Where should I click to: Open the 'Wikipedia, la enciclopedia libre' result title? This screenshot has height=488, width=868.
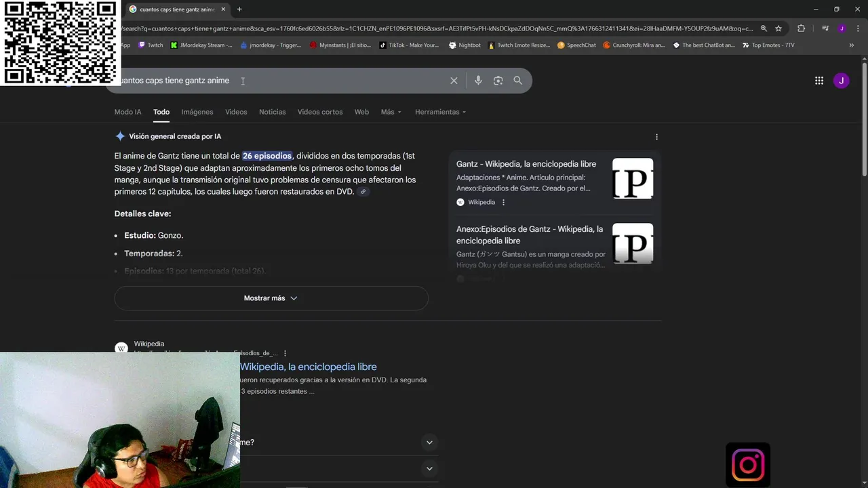[x=308, y=367]
